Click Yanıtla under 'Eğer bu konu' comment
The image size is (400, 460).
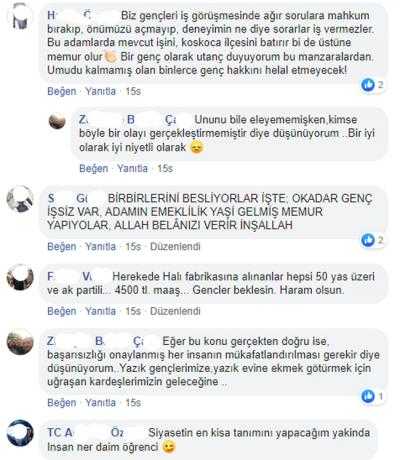tap(100, 403)
